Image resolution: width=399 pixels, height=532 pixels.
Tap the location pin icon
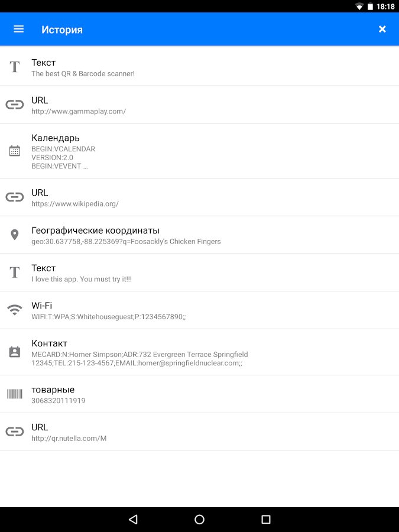(x=15, y=235)
